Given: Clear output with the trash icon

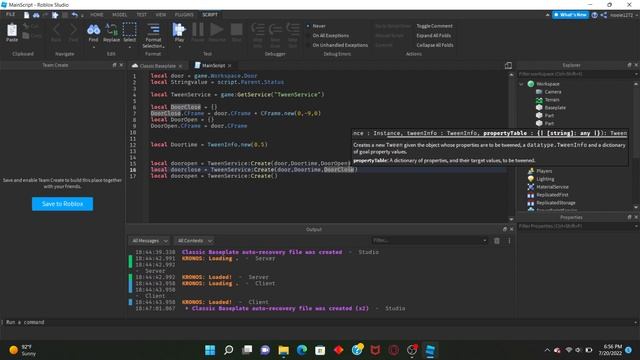Looking at the screenshot, I should coord(497,241).
